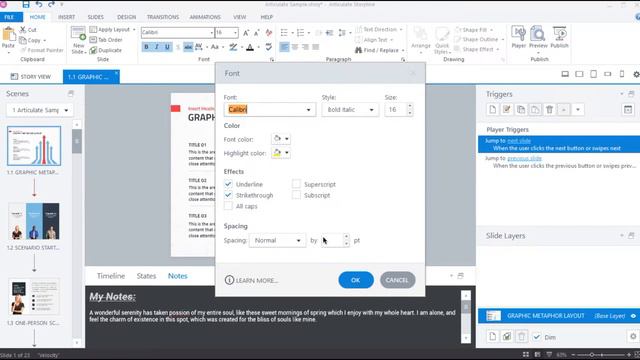Image resolution: width=640 pixels, height=360 pixels.
Task: Click the 'next slide' trigger link
Action: pos(519,141)
